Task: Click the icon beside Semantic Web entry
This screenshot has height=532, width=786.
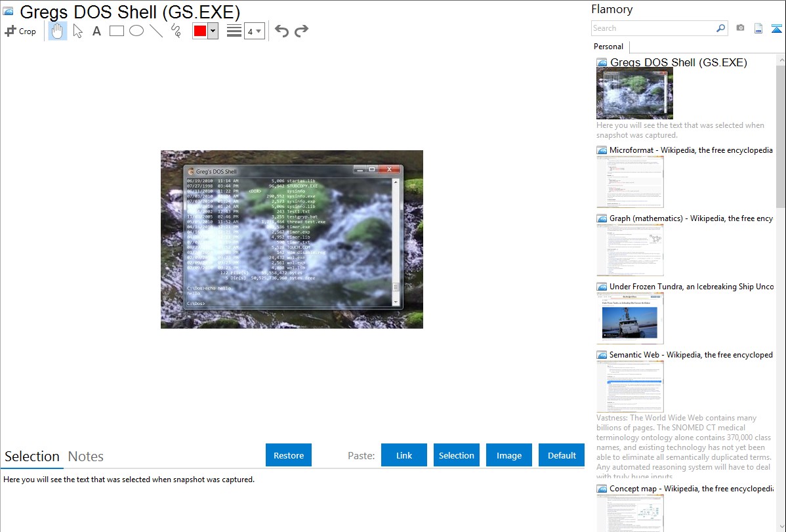Action: coord(602,355)
